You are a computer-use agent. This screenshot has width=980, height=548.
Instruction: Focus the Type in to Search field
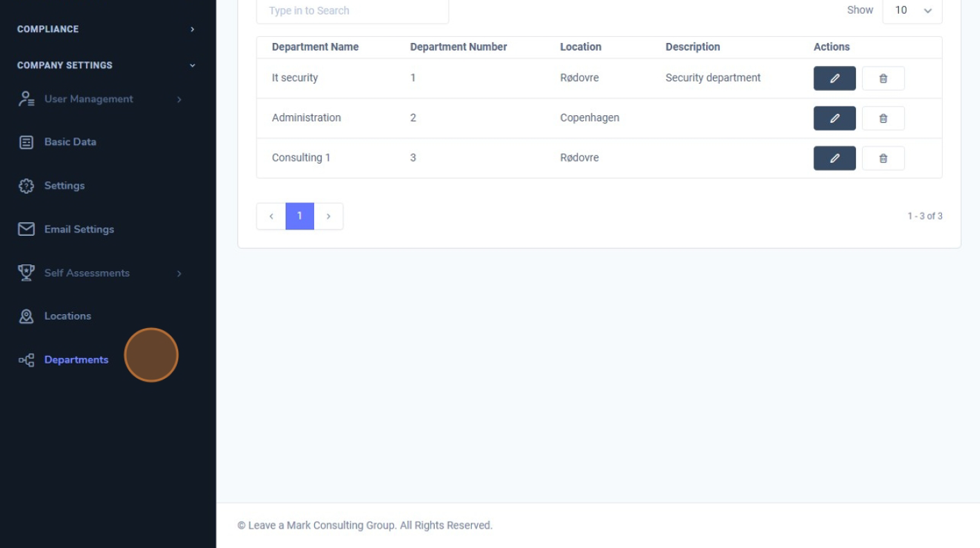click(x=352, y=11)
